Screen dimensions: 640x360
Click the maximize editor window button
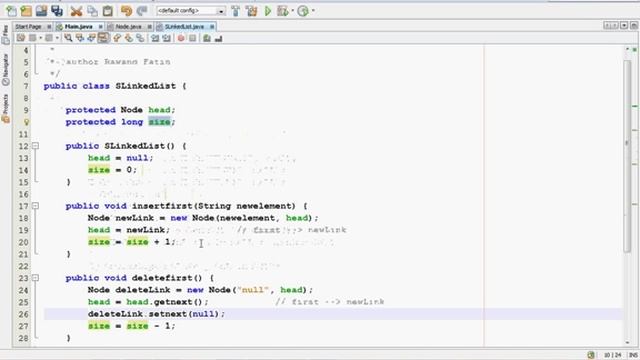633,26
